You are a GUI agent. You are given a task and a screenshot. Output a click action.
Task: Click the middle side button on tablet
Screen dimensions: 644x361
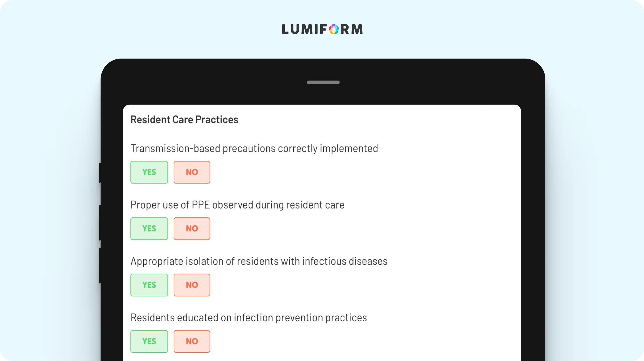tap(100, 223)
